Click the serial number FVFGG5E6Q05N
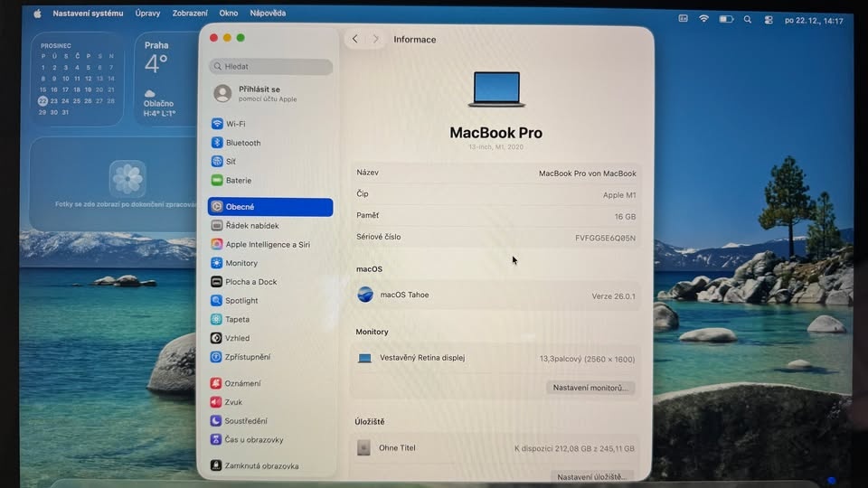Screen dimensions: 868x488 tap(605, 238)
